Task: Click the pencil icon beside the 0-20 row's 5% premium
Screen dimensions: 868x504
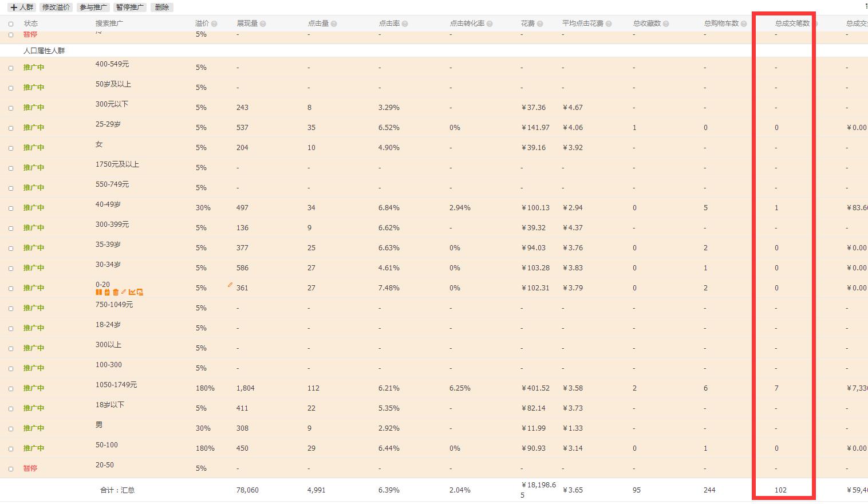Action: click(230, 285)
